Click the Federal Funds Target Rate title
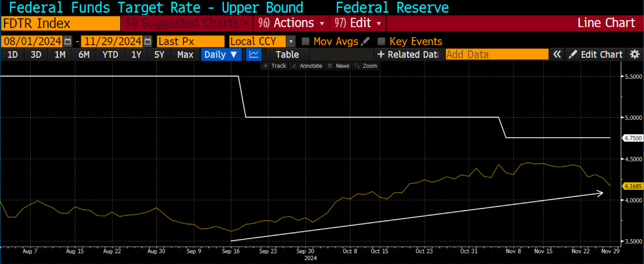Viewport: 644px width, 264px height. (x=156, y=7)
